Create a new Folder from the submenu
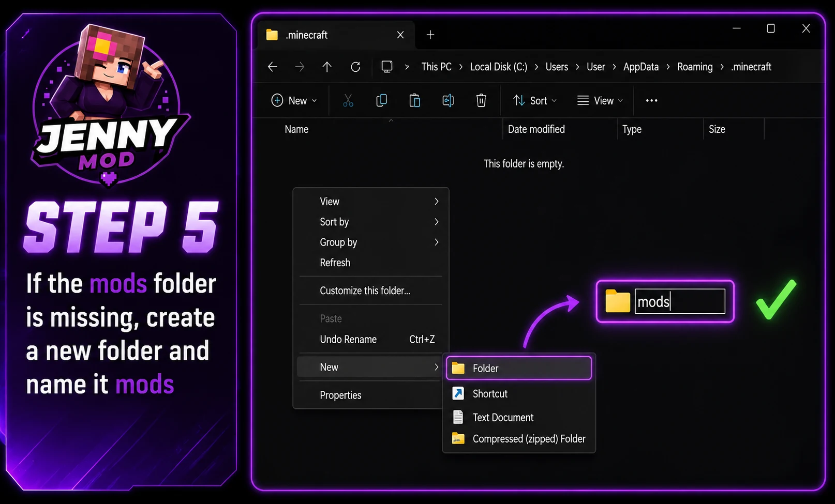The width and height of the screenshot is (835, 504). (518, 368)
